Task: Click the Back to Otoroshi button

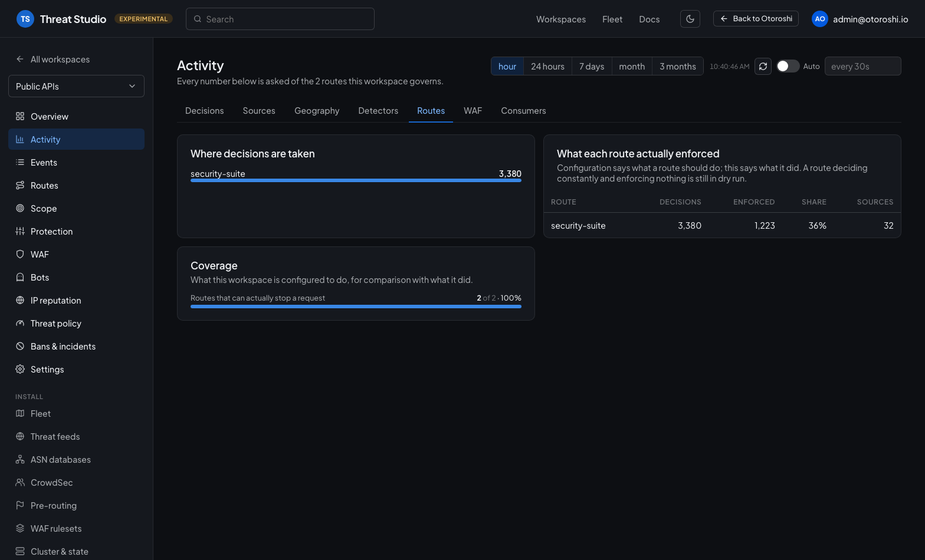Action: click(x=756, y=19)
